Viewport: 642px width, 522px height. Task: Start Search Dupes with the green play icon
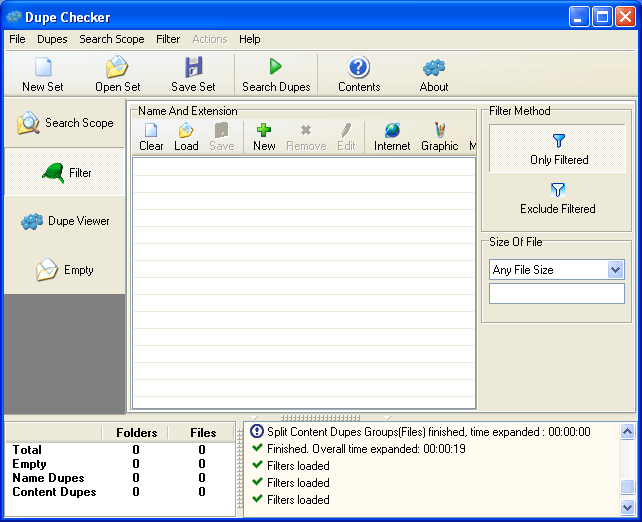276,66
